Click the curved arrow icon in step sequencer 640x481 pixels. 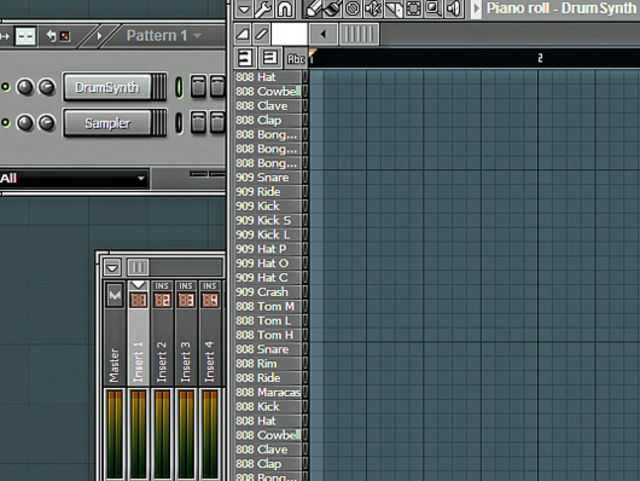click(x=51, y=36)
